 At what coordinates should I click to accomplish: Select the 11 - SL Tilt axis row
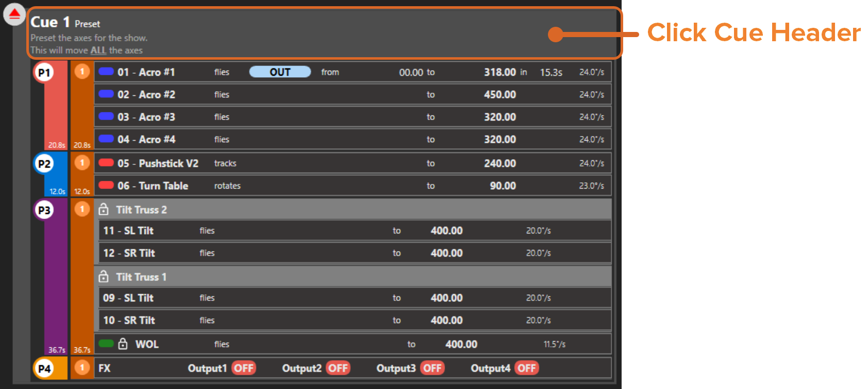pyautogui.click(x=355, y=231)
